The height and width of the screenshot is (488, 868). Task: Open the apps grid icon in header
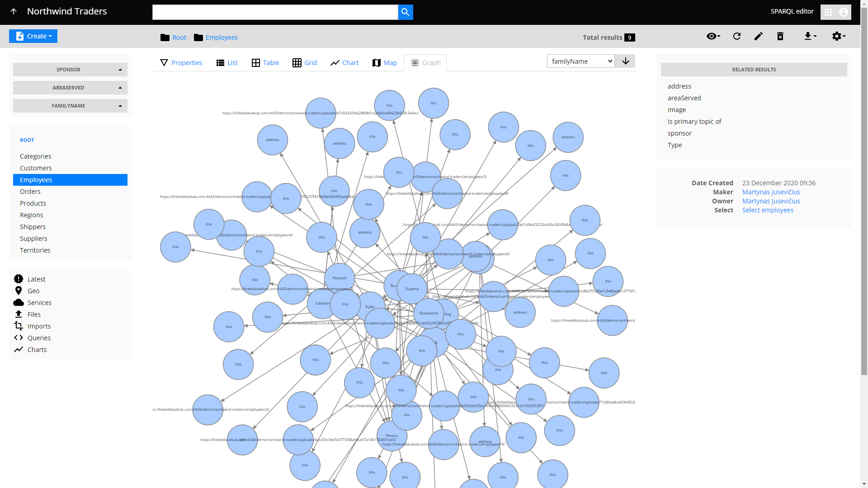point(828,12)
